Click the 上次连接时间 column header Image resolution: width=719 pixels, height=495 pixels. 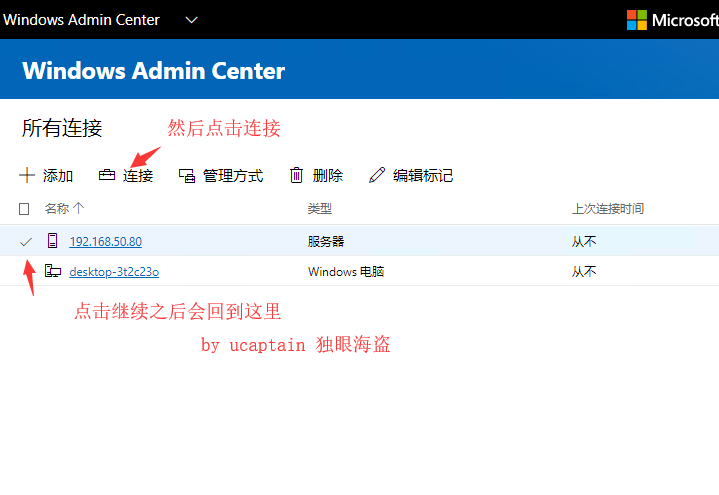pyautogui.click(x=608, y=209)
